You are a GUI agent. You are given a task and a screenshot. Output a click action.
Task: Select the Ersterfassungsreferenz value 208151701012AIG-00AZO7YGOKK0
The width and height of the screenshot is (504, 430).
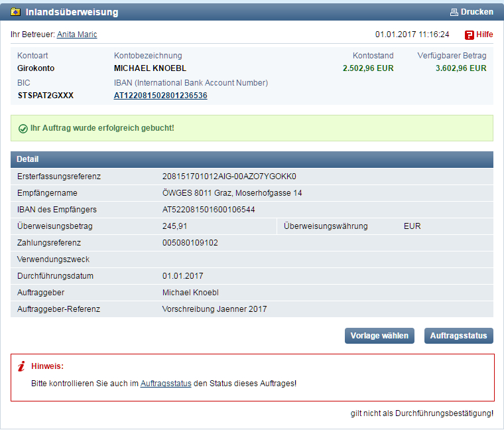(229, 177)
